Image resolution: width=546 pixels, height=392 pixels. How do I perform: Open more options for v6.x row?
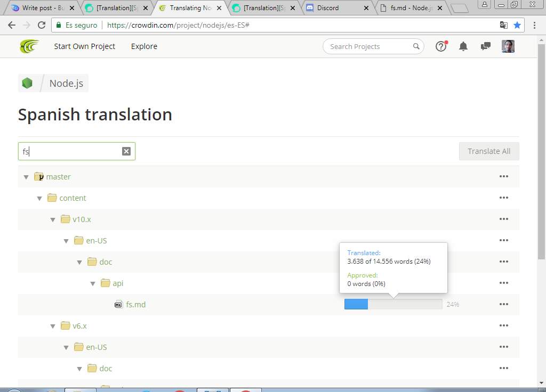click(x=504, y=325)
